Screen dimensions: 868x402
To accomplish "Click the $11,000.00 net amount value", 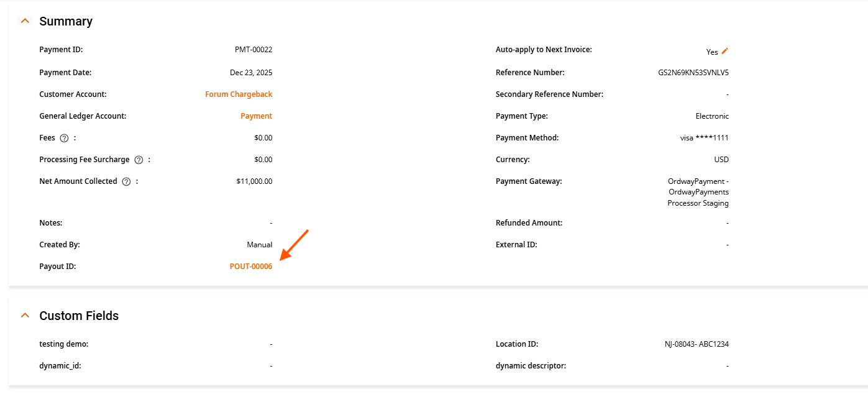I will point(254,181).
